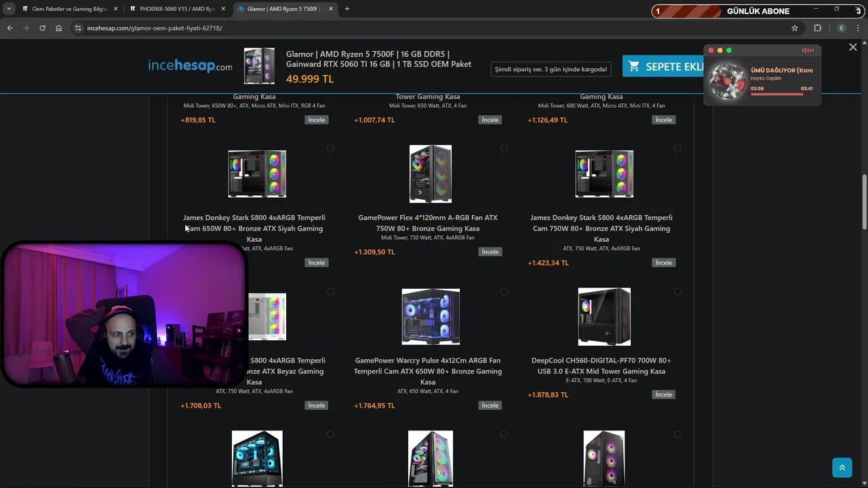The image size is (868, 488).
Task: Switch to the PHOENIX-5060 V15 tab
Action: click(x=178, y=9)
